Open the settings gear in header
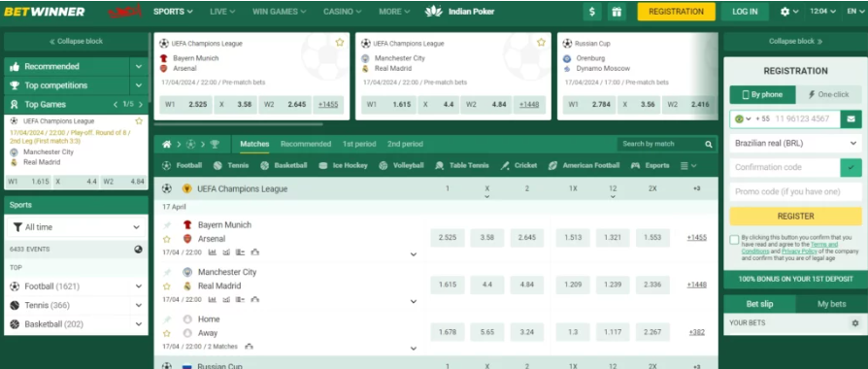Image resolution: width=868 pixels, height=369 pixels. point(785,12)
